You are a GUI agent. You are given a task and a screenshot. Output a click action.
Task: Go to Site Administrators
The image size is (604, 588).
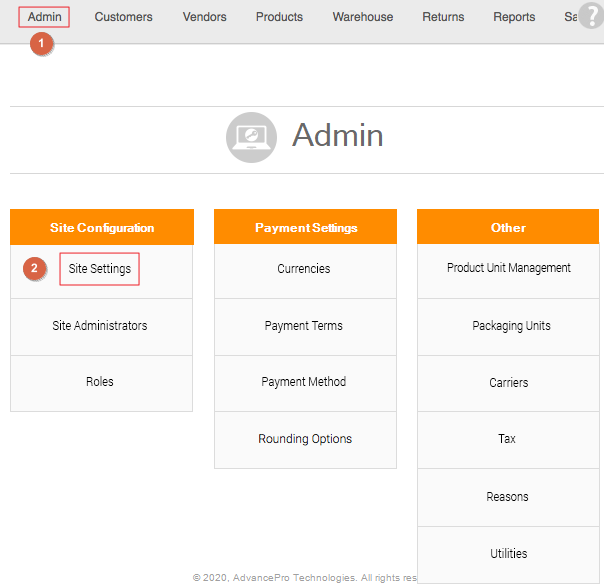point(100,326)
